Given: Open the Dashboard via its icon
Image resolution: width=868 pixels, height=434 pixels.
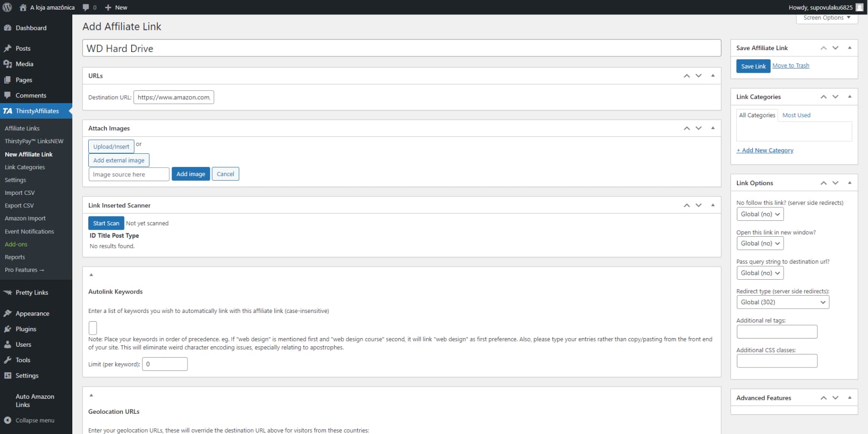Looking at the screenshot, I should 7,27.
